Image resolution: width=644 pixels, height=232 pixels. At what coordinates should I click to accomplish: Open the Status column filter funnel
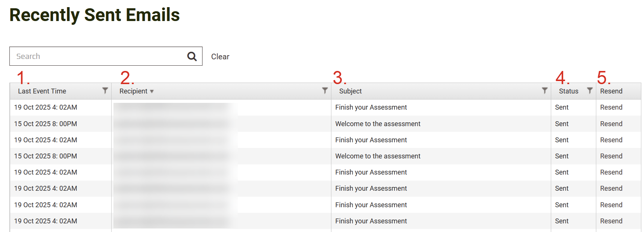590,90
